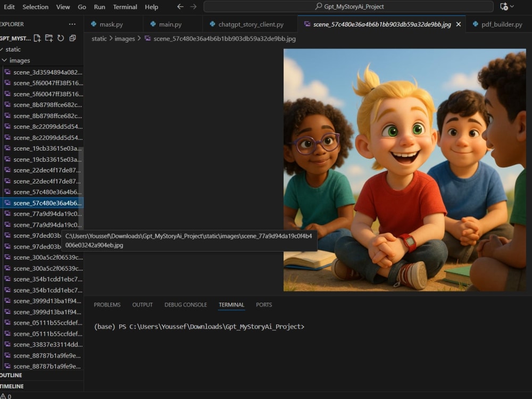Screen dimensions: 532x399
Task: Click the New Folder icon
Action: (x=49, y=38)
